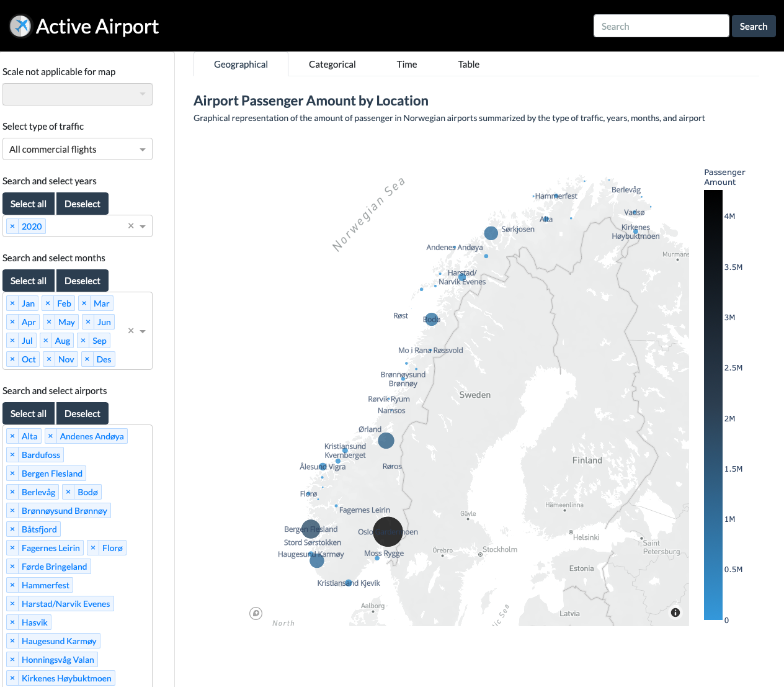This screenshot has width=784, height=687.
Task: Switch to the Categorical tab
Action: pyautogui.click(x=332, y=65)
